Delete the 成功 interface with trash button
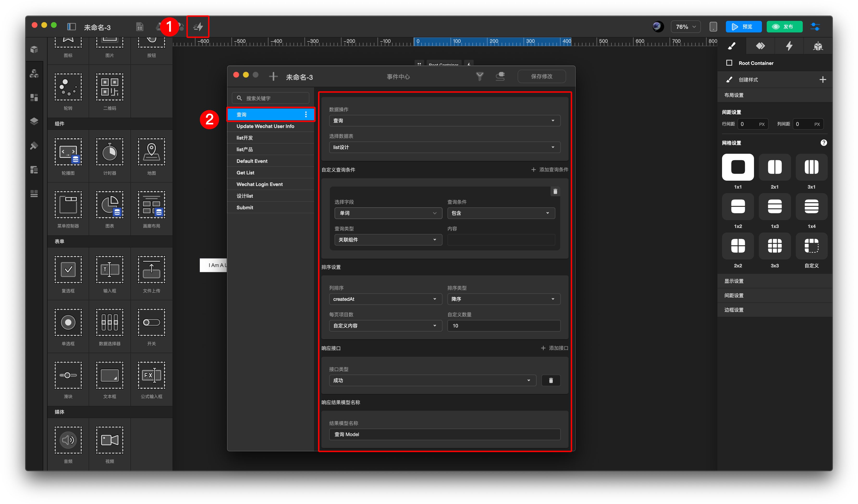Image resolution: width=858 pixels, height=504 pixels. 551,380
